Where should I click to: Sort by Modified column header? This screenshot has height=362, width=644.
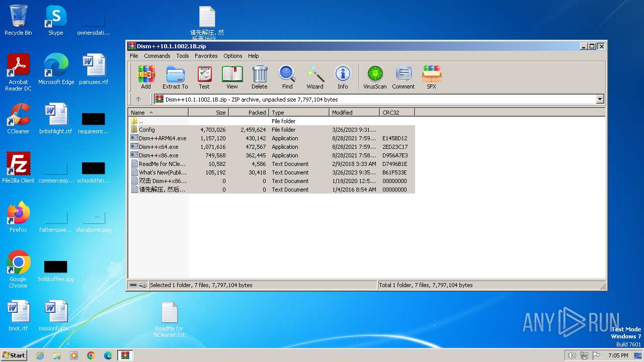pos(355,113)
